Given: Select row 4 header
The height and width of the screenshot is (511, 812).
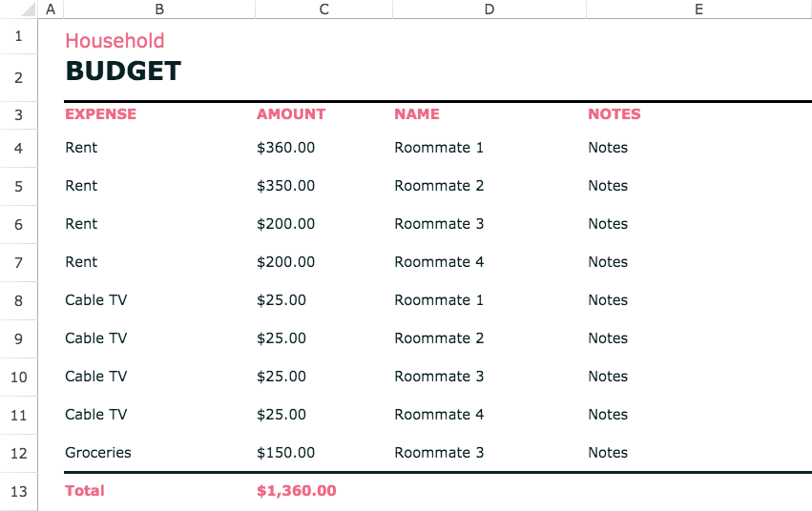Looking at the screenshot, I should pyautogui.click(x=19, y=149).
